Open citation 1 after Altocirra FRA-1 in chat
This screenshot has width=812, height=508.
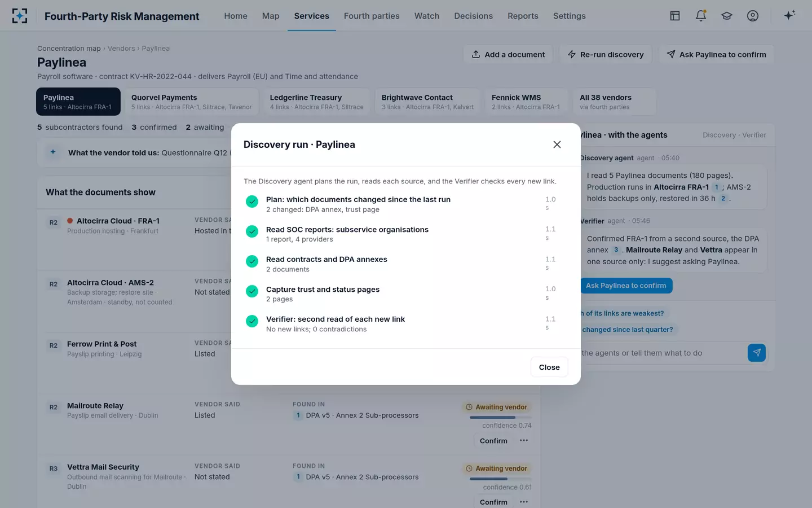717,187
